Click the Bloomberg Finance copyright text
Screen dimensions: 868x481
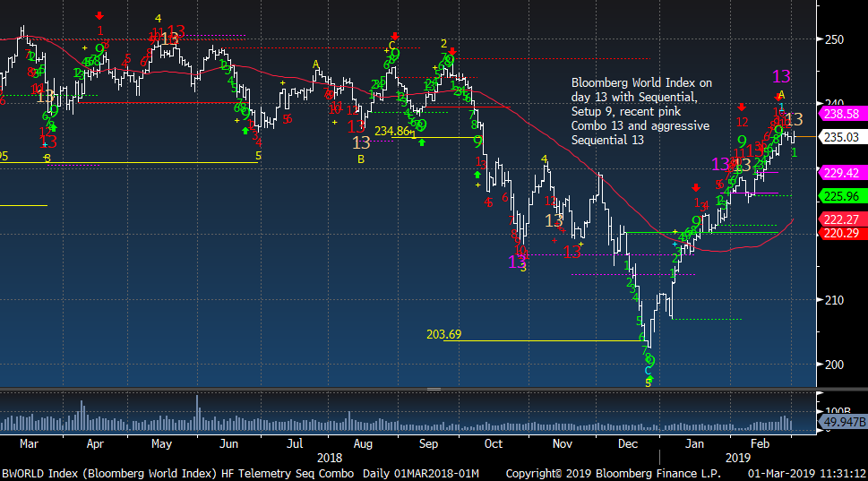point(613,474)
